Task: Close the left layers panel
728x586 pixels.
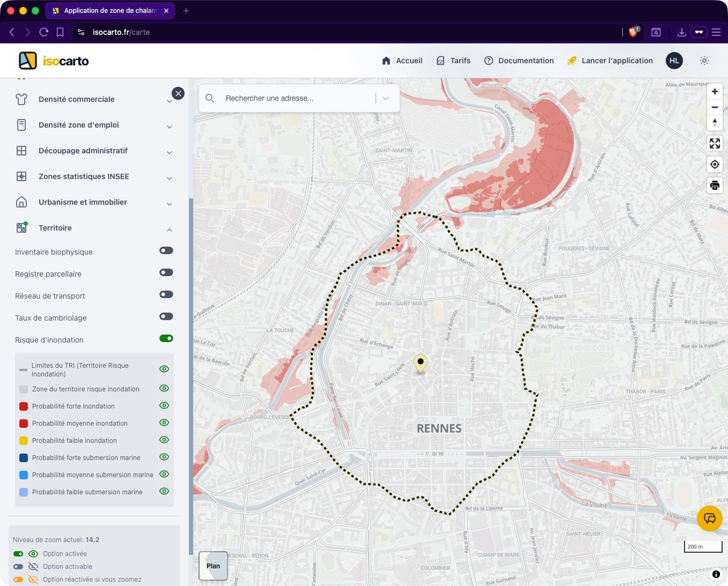Action: 178,93
